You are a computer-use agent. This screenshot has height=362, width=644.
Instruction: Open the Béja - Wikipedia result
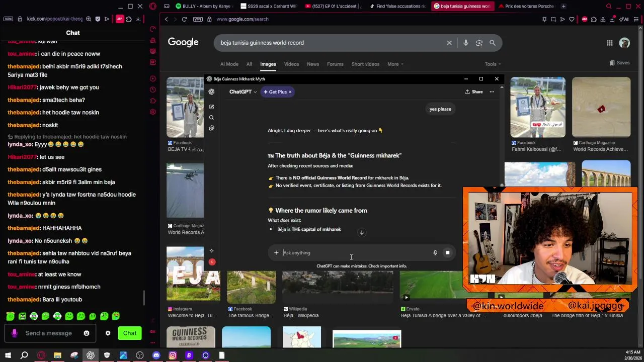(301, 315)
